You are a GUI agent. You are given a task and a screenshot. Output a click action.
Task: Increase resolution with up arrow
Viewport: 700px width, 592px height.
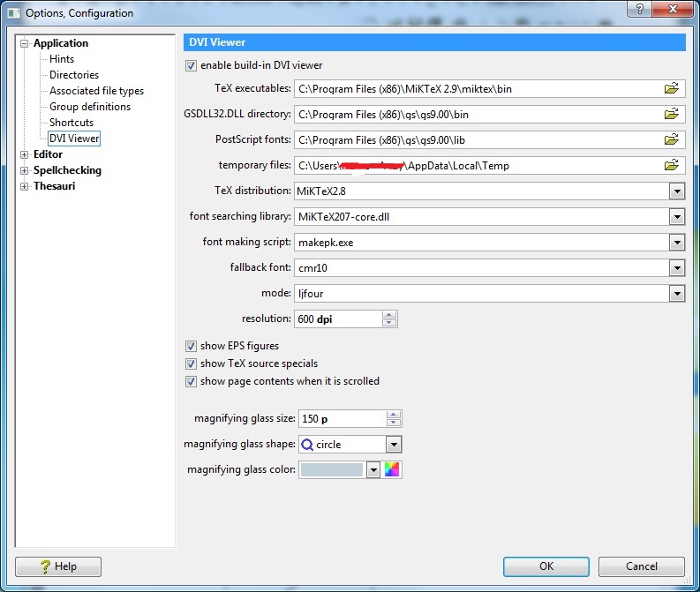(389, 315)
